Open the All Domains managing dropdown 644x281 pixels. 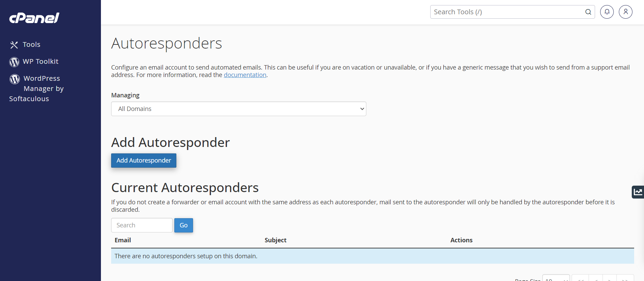239,109
